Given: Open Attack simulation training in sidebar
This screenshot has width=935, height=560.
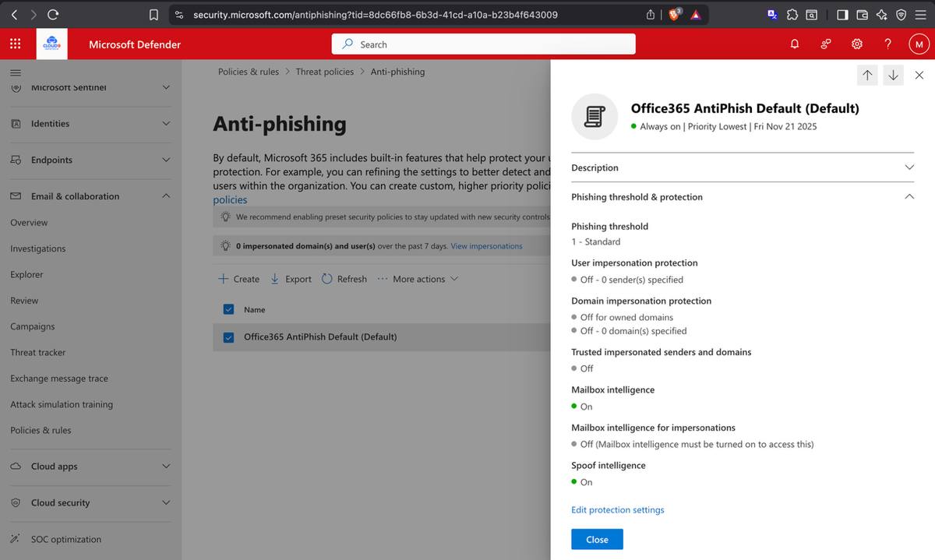Looking at the screenshot, I should [62, 404].
